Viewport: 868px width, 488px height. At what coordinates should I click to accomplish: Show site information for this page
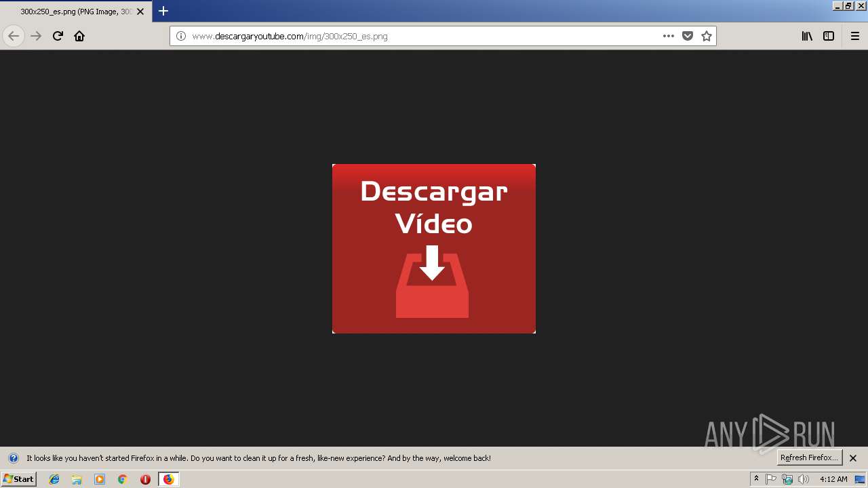click(x=181, y=36)
